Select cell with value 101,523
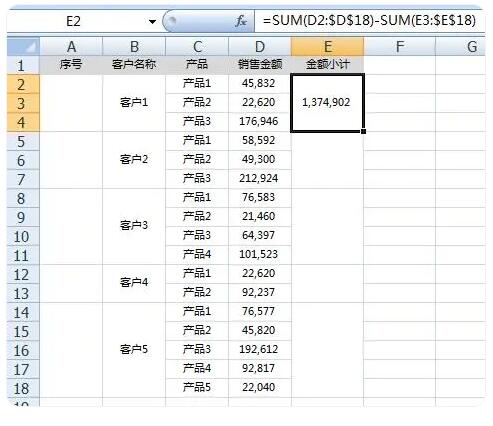493x426 pixels. [260, 255]
